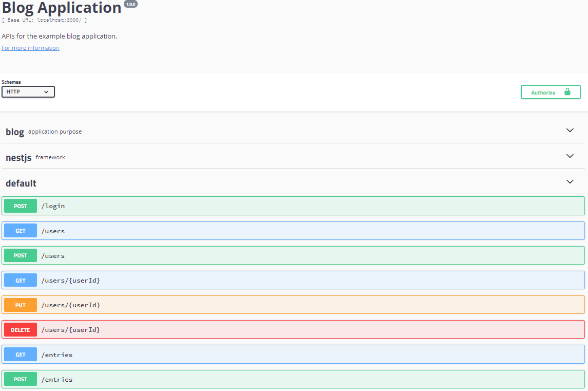
Task: Click the 1.0.0 version badge
Action: point(131,4)
